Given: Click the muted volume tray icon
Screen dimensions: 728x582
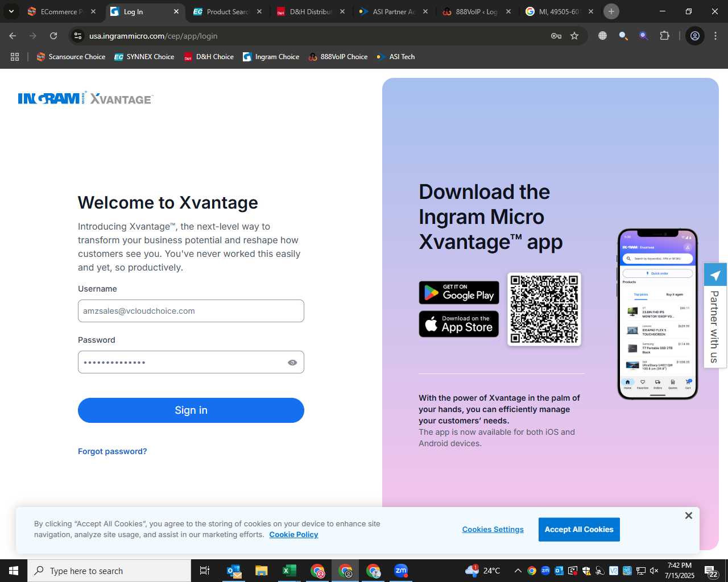Looking at the screenshot, I should [654, 571].
